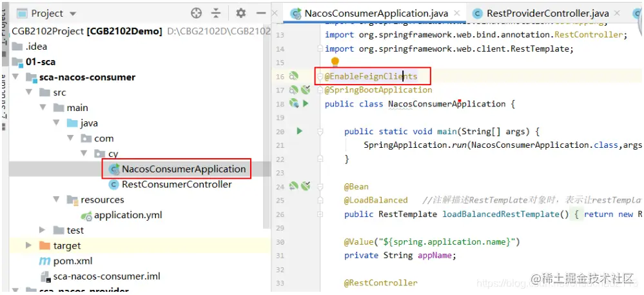Select NacosConsumerApplication in project tree
The width and height of the screenshot is (644, 295).
(x=177, y=169)
